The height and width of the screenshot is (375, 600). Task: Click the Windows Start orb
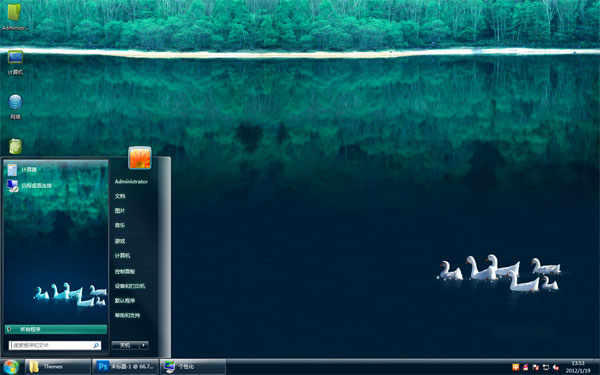coord(11,367)
